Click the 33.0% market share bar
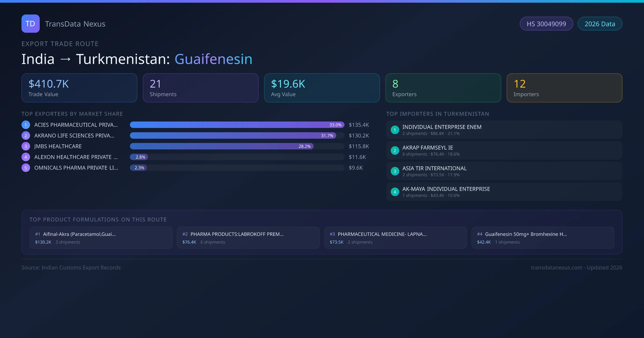The height and width of the screenshot is (338, 644). point(237,125)
